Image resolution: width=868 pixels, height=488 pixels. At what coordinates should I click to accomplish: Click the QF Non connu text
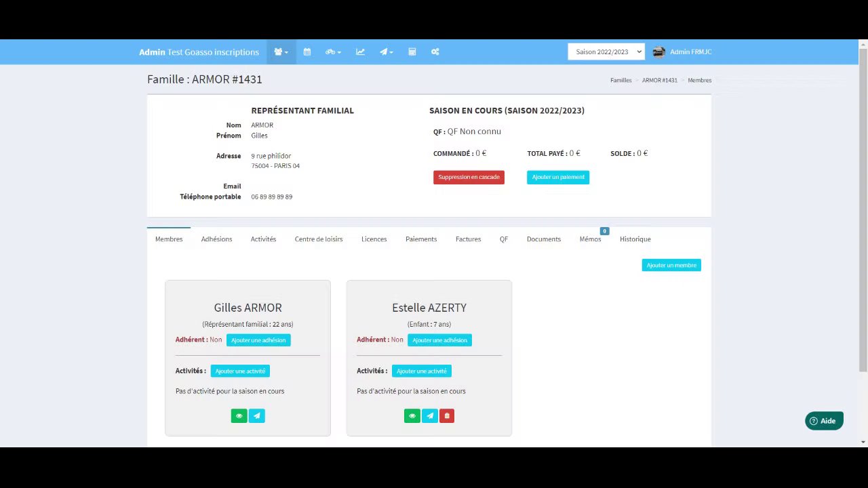[474, 131]
